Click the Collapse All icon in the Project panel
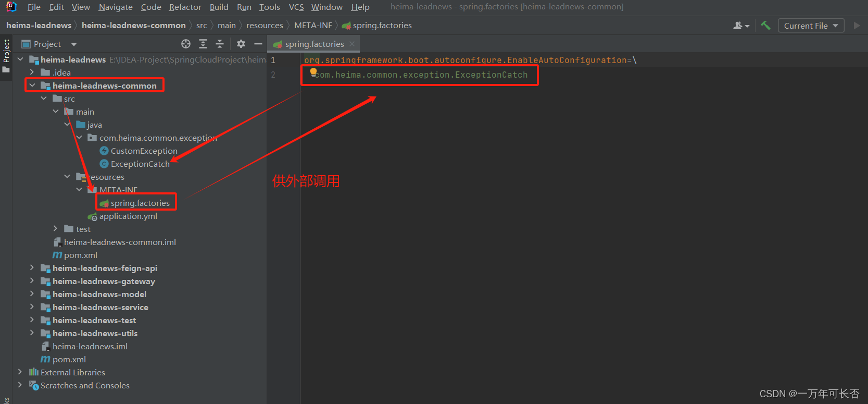The image size is (868, 404). (220, 44)
